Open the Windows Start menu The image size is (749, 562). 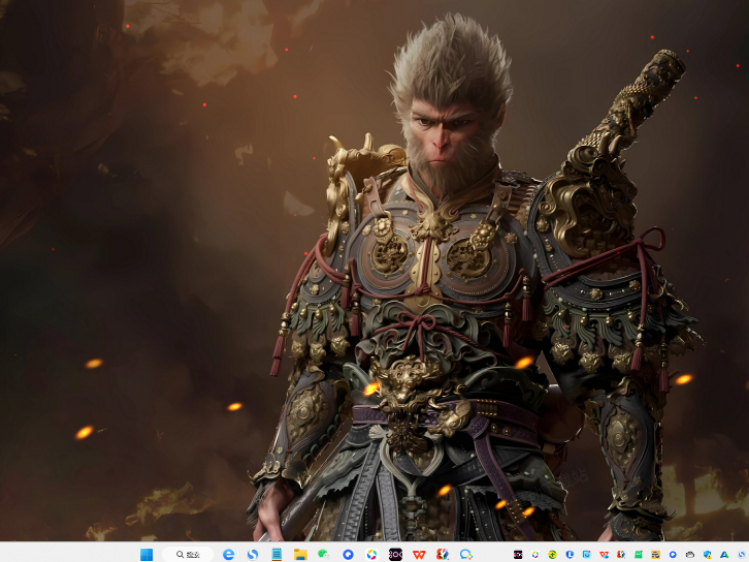tap(147, 554)
